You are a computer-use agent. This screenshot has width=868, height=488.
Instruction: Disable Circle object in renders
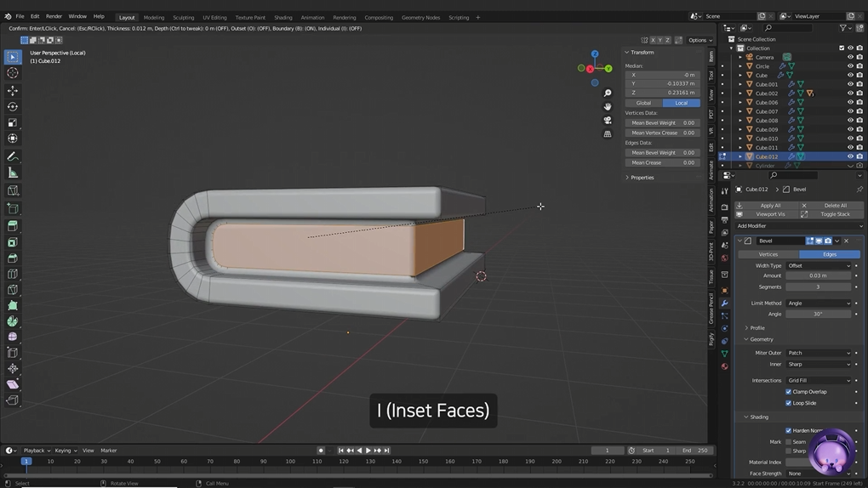point(859,66)
